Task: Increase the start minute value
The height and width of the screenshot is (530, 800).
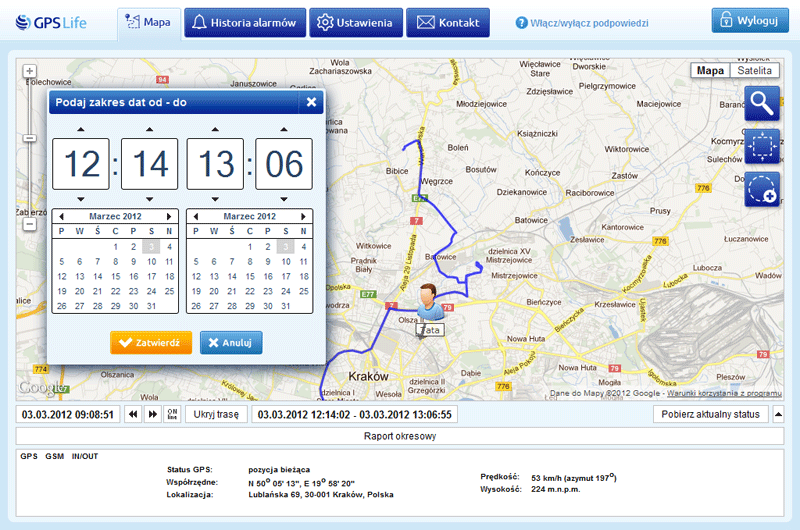Action: [149, 130]
